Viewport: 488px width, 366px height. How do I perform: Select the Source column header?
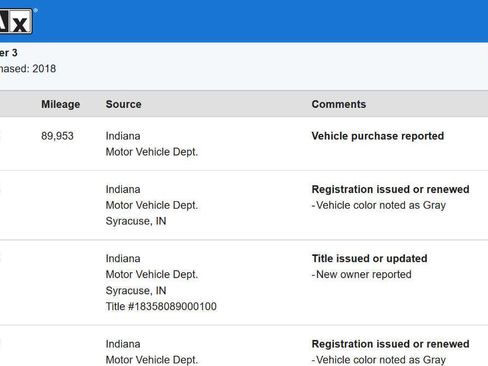pos(124,104)
